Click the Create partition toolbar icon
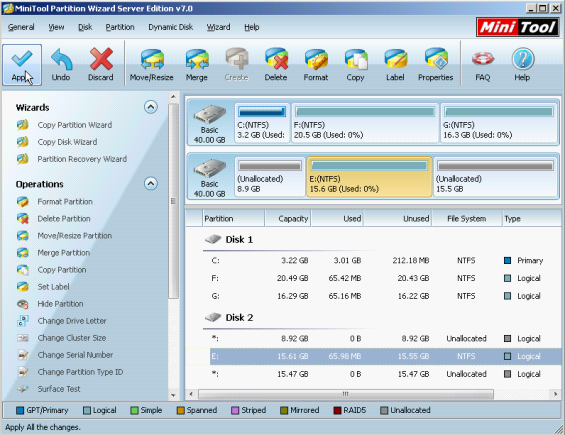The width and height of the screenshot is (565, 435). (236, 65)
